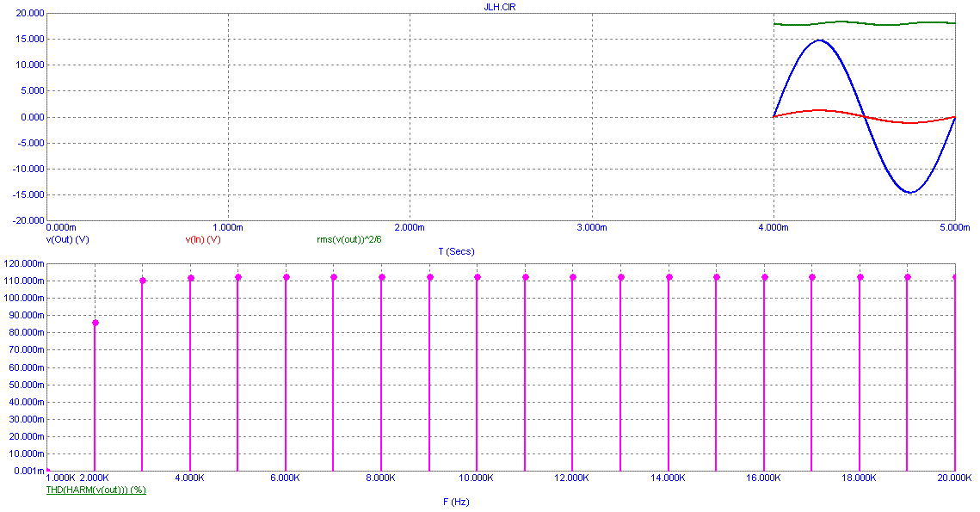Click the 6.000K frequency axis label
The image size is (980, 512).
pyautogui.click(x=286, y=478)
